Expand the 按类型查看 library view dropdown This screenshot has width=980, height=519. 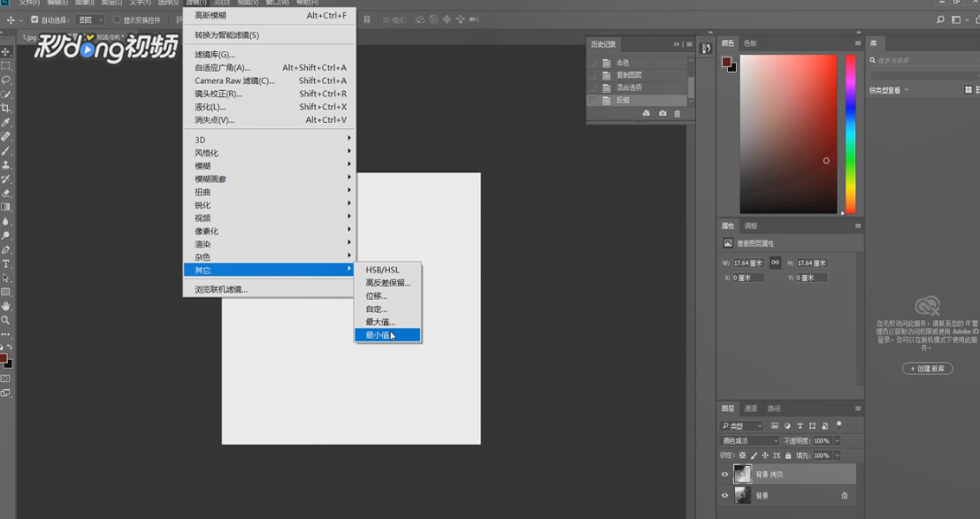(x=889, y=90)
